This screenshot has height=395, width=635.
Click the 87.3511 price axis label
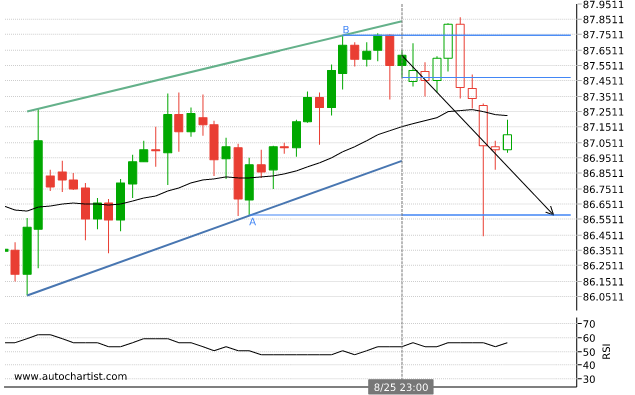tap(603, 97)
